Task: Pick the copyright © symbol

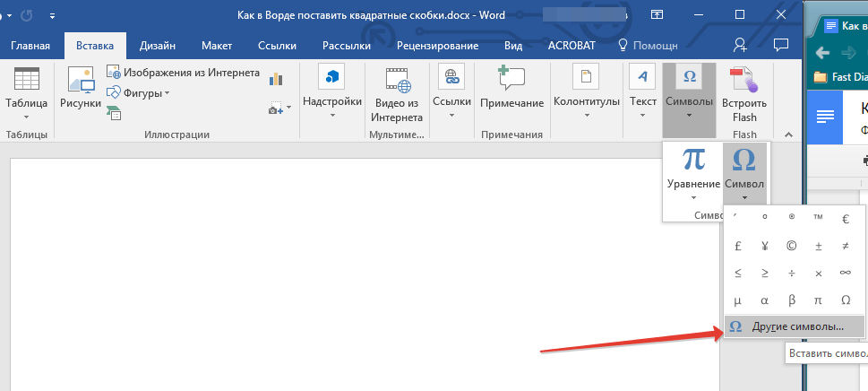Action: (791, 246)
